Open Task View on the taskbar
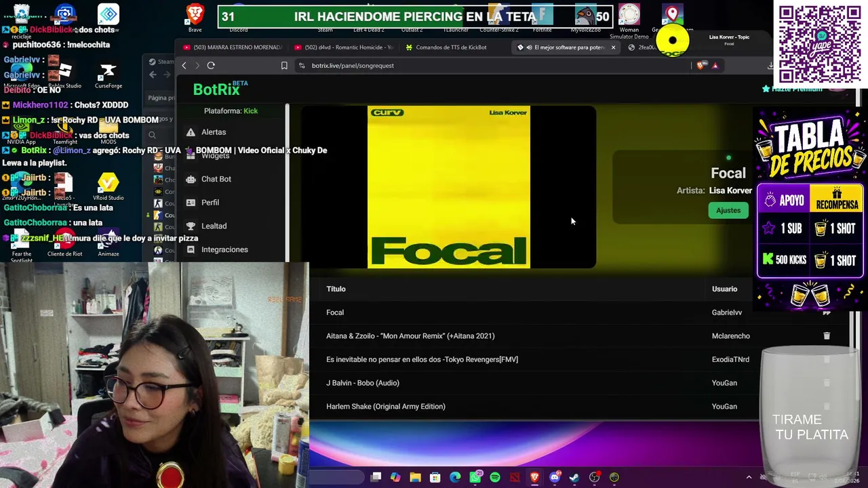This screenshot has width=868, height=488. (x=376, y=477)
